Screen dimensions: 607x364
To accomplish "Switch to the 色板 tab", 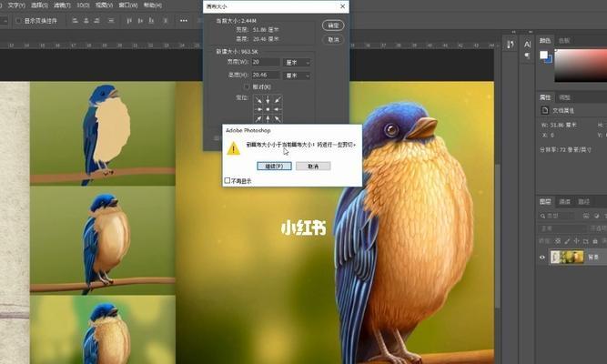I will click(x=564, y=40).
